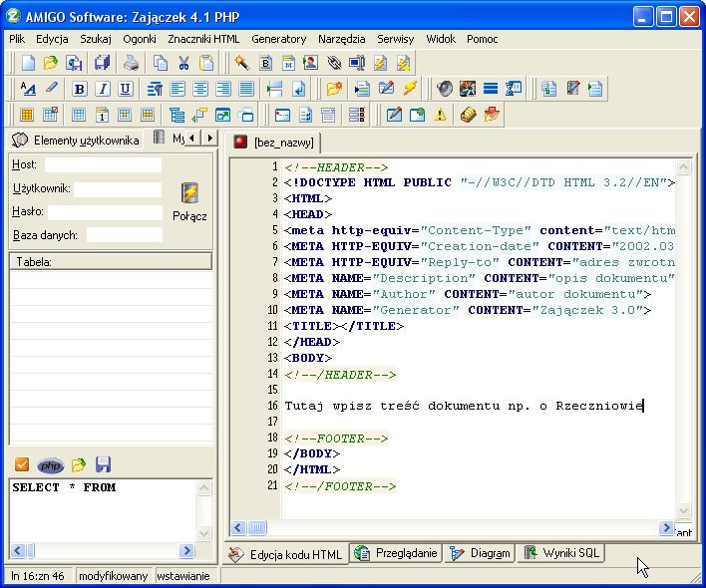This screenshot has height=588, width=706.
Task: Select the Elementy użytkownika panel tab
Action: point(76,141)
